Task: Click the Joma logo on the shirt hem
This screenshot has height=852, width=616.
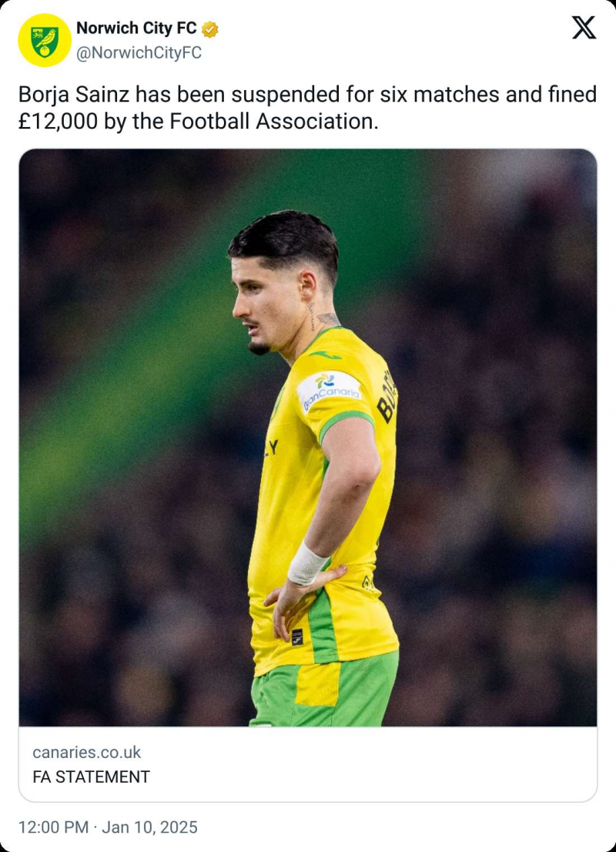Action: [296, 637]
